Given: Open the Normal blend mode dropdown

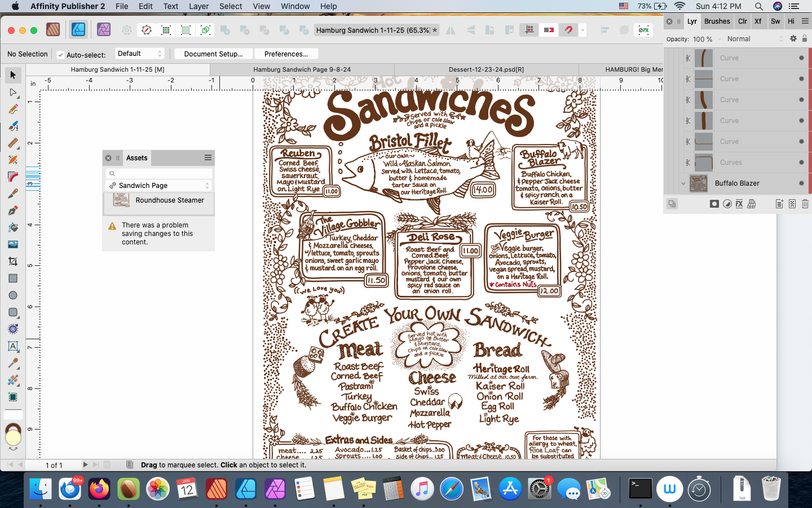Looking at the screenshot, I should 755,39.
